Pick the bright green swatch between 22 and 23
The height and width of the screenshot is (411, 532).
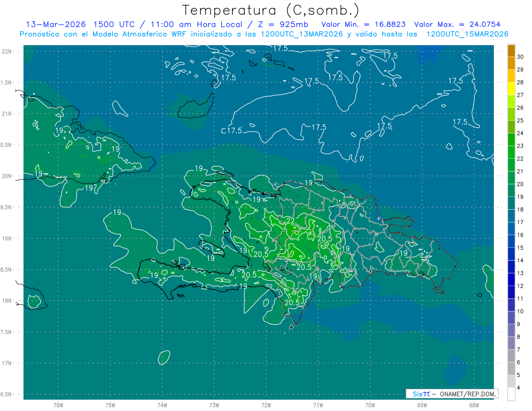(x=511, y=152)
